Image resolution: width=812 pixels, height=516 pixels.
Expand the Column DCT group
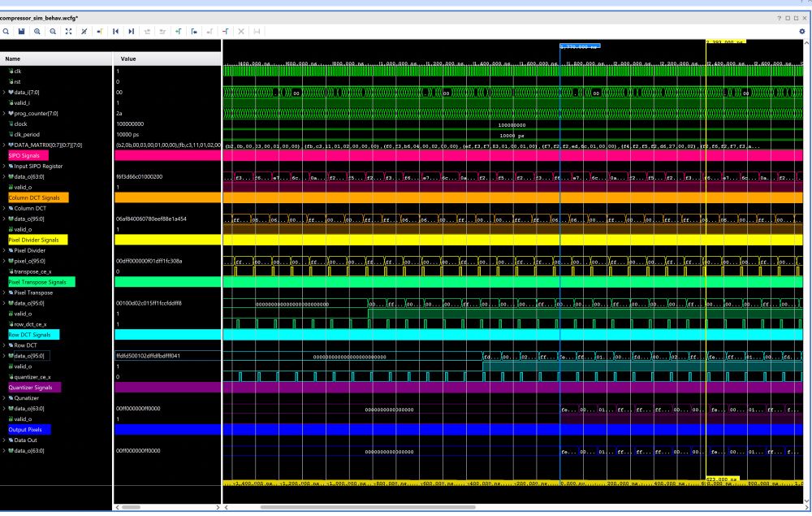click(x=4, y=208)
